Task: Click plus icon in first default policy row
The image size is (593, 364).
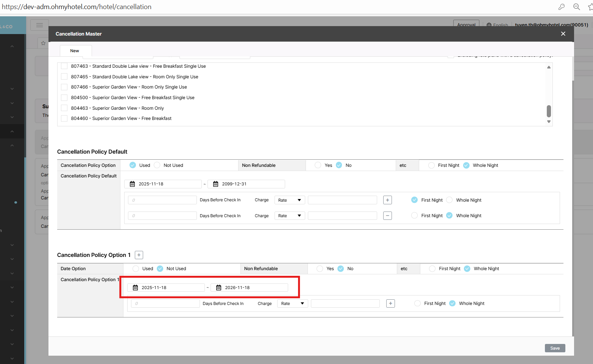Action: (x=387, y=200)
